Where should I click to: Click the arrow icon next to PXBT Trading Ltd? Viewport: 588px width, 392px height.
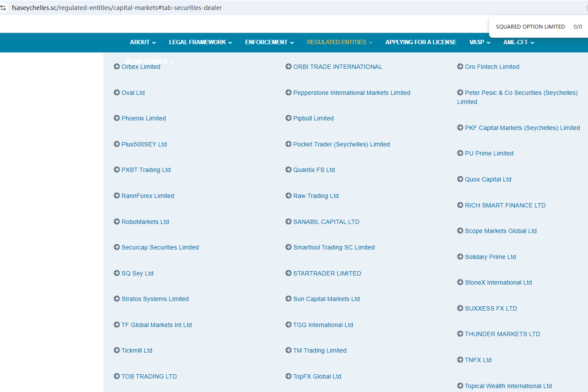[x=117, y=170]
